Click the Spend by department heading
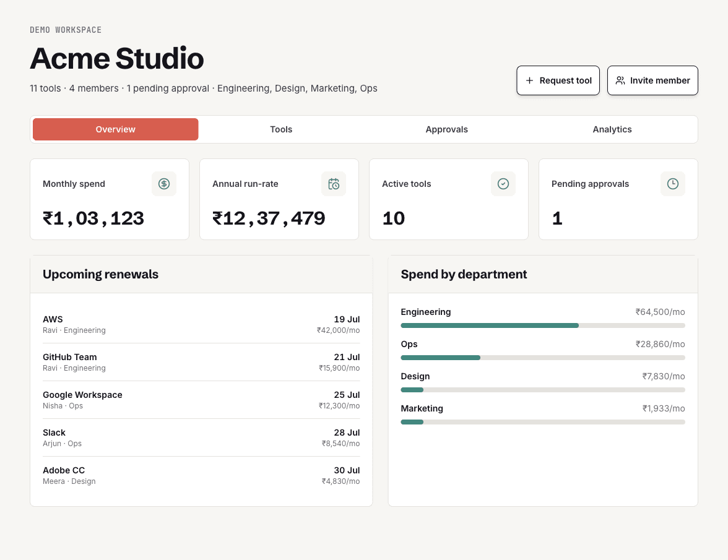 464,274
